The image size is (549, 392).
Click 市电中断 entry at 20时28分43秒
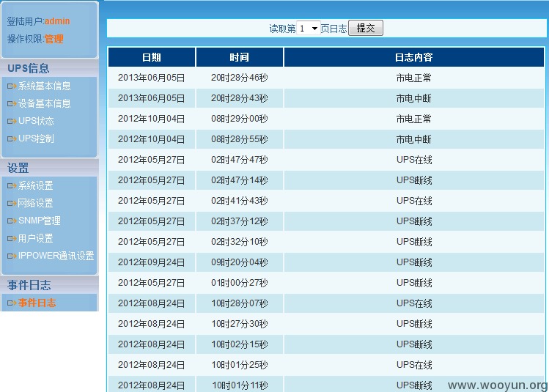click(414, 98)
